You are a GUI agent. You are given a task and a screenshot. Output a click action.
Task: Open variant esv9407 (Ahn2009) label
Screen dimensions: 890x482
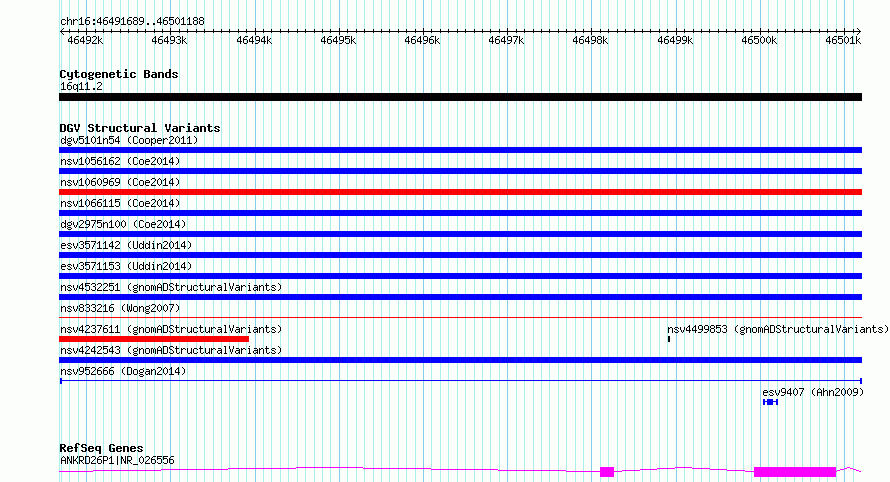[813, 392]
